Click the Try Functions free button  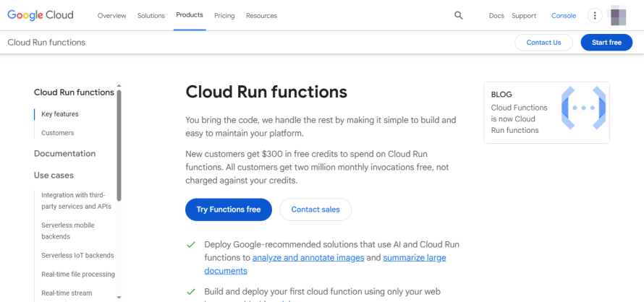(229, 210)
